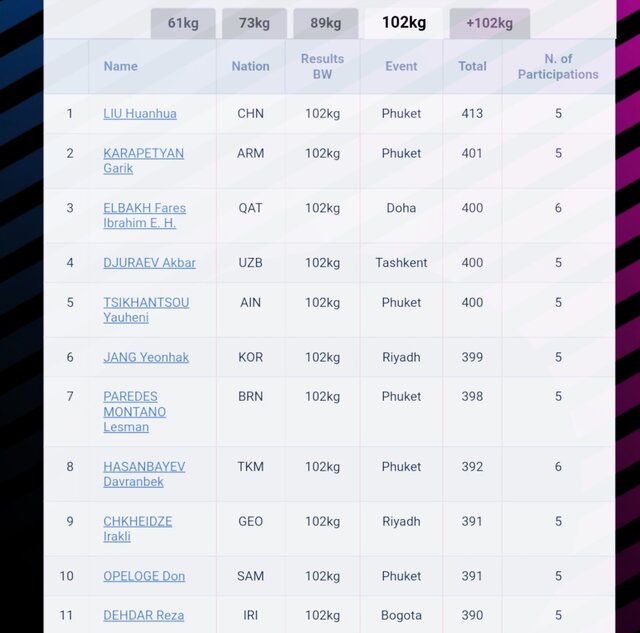Open KARAPETYAN Garik athlete link

tap(143, 160)
